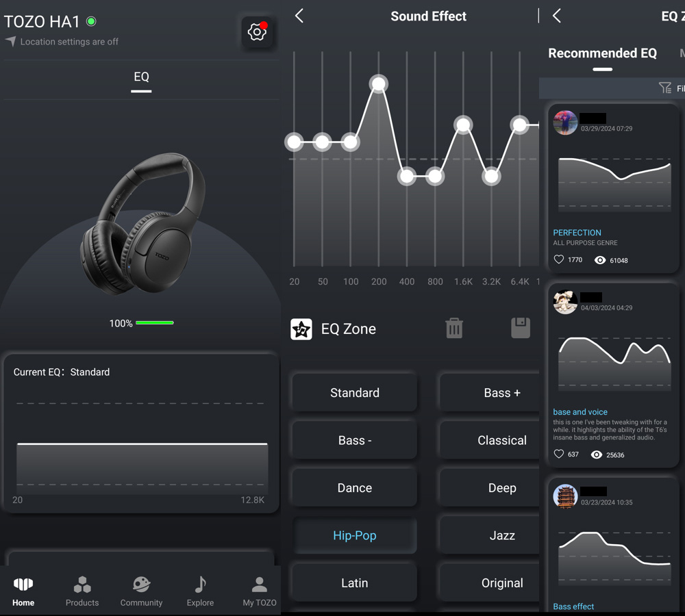Click the '25636' view count
Viewport: 685px width, 616px height.
tap(615, 455)
